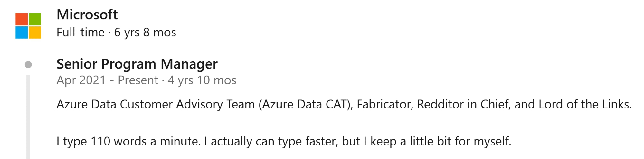Image resolution: width=644 pixels, height=159 pixels.
Task: Click the 4 yrs 10 mos role duration
Action: [202, 80]
